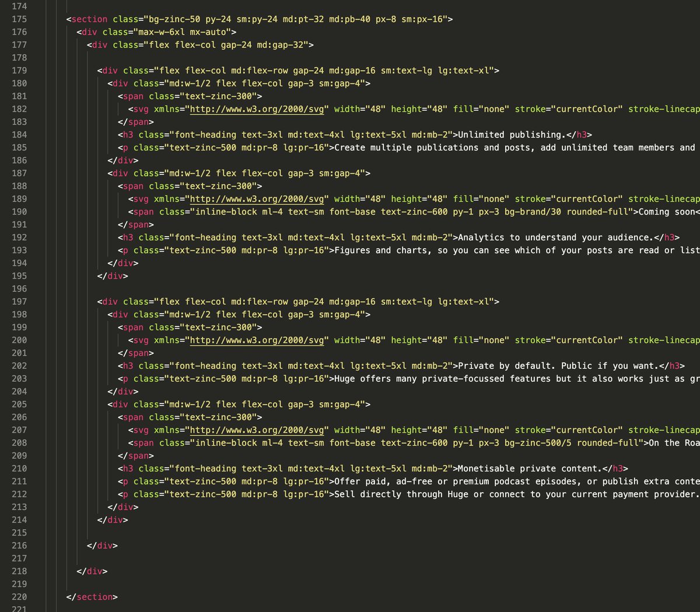Click the closing div tag on line 214
Screen dimensions: 700x612
(113, 520)
